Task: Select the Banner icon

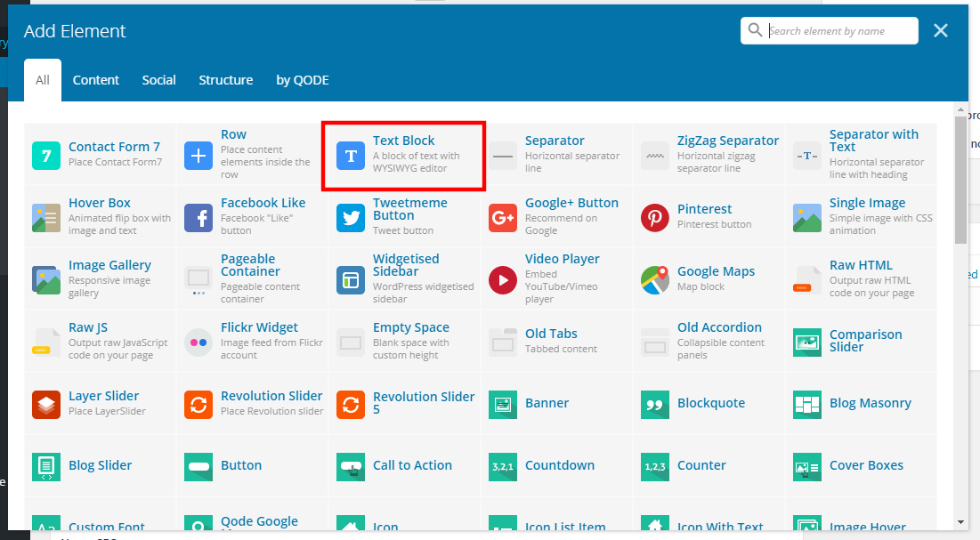Action: pos(503,405)
